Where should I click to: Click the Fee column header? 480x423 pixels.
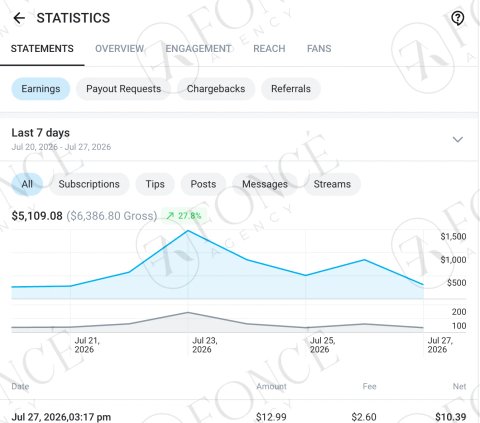(369, 386)
